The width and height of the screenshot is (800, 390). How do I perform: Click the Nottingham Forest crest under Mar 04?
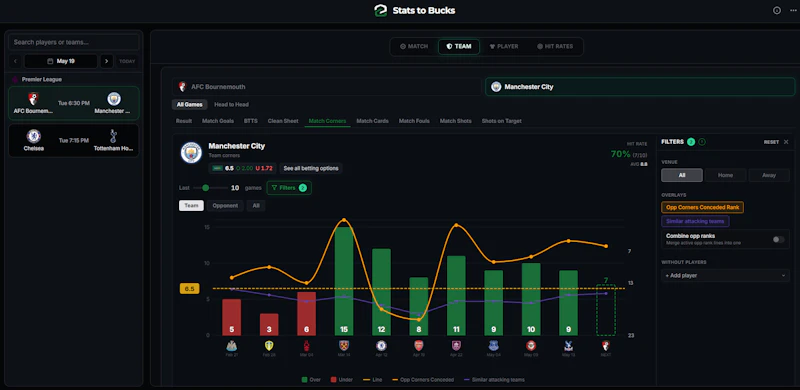(306, 346)
